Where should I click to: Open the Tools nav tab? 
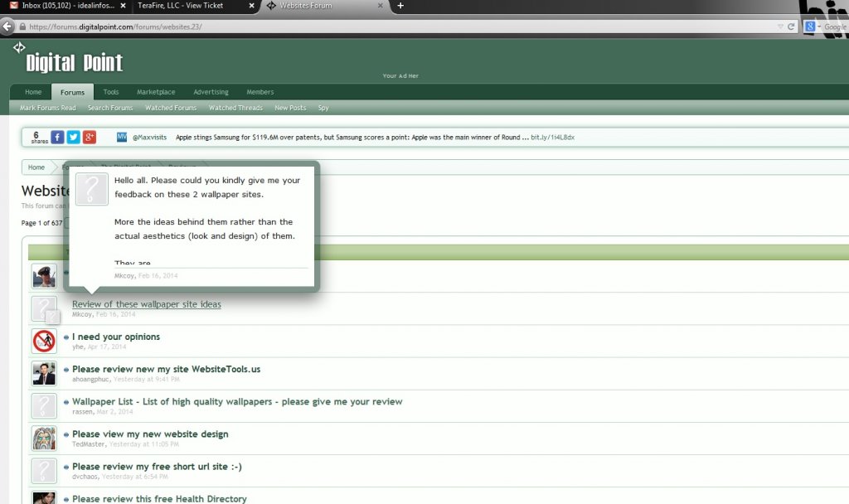(111, 92)
